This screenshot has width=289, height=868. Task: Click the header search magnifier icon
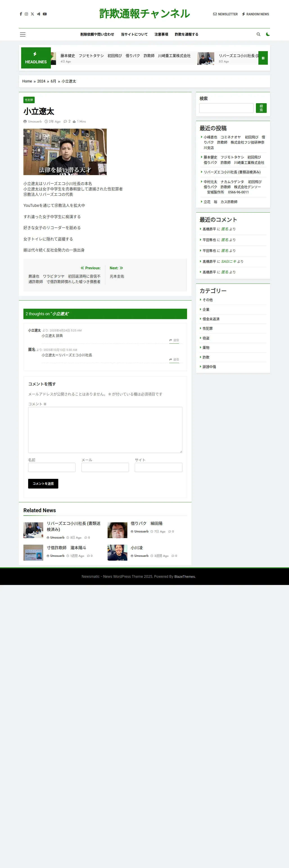[258, 34]
